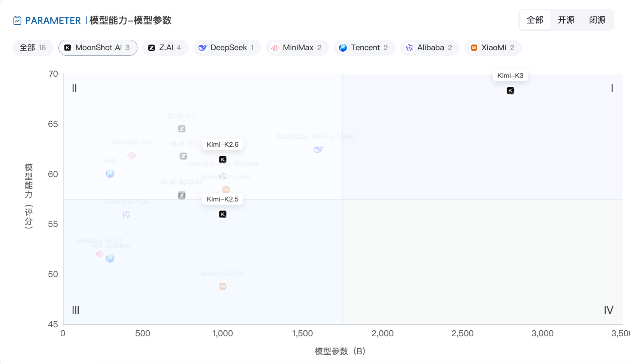Click the quadrant III label
The height and width of the screenshot is (364, 630).
tap(76, 310)
